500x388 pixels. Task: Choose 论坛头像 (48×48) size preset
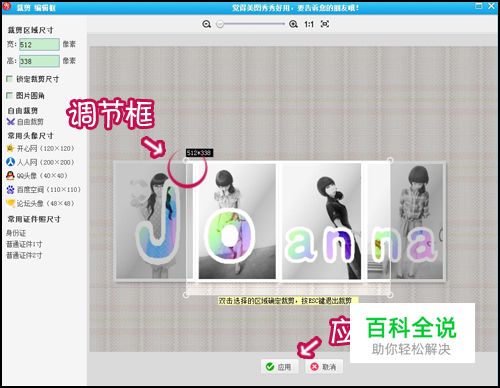(40, 203)
